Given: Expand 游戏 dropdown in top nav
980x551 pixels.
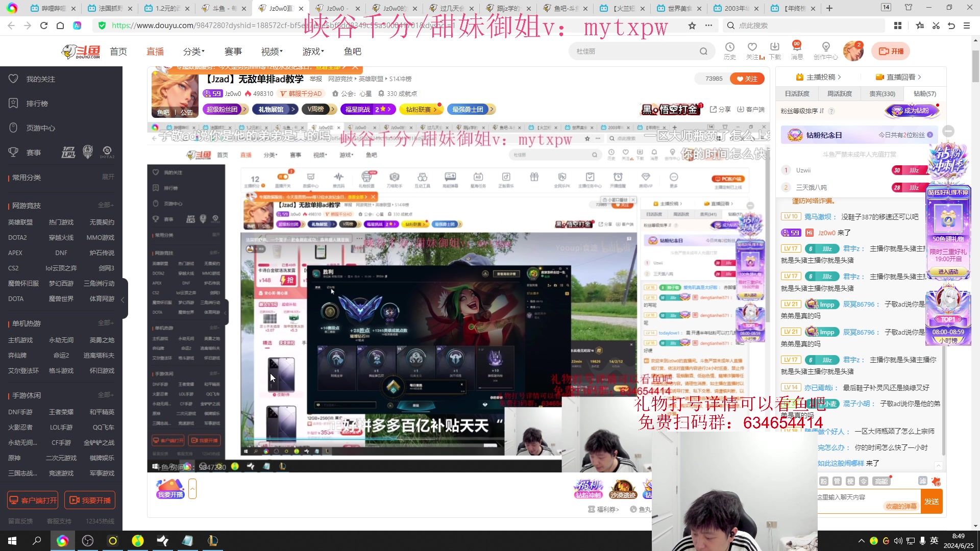Looking at the screenshot, I should [313, 51].
